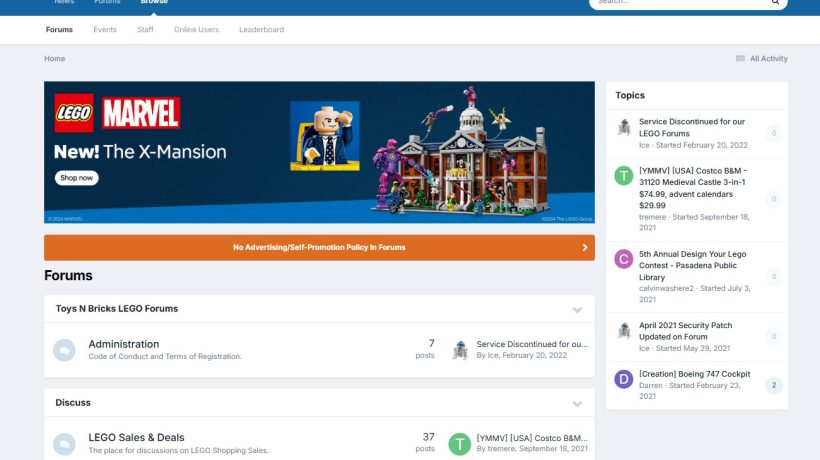820x460 pixels.
Task: Open LEGO Sales & Deals bubble icon
Action: [64, 444]
